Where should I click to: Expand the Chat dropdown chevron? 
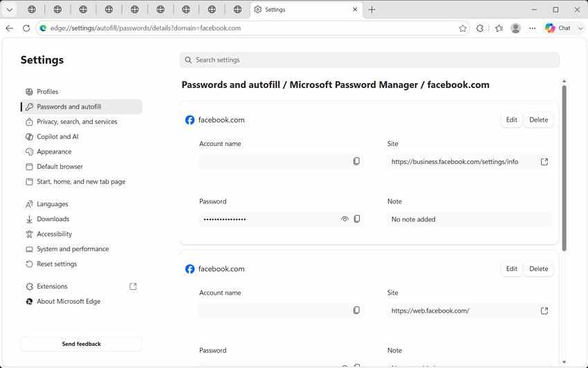(580, 28)
